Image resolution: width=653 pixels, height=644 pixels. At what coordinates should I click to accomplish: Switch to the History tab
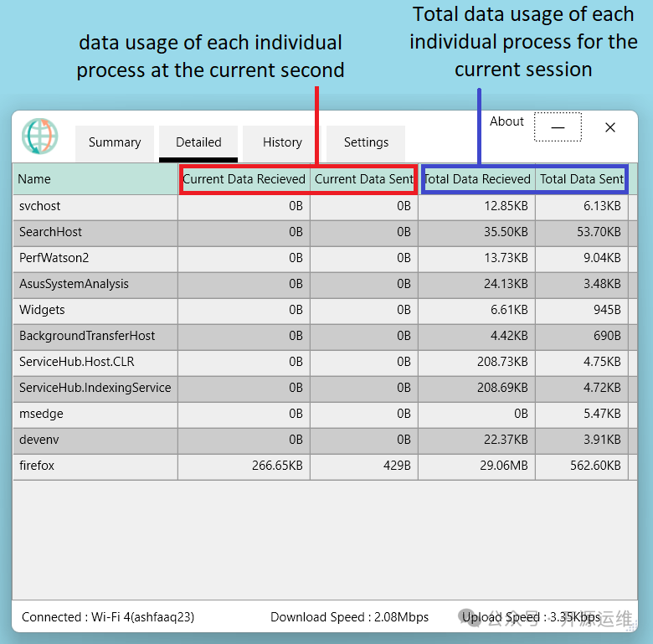click(x=282, y=142)
